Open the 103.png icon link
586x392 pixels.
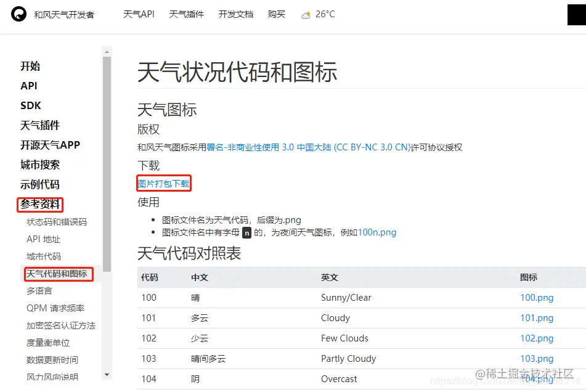point(537,359)
